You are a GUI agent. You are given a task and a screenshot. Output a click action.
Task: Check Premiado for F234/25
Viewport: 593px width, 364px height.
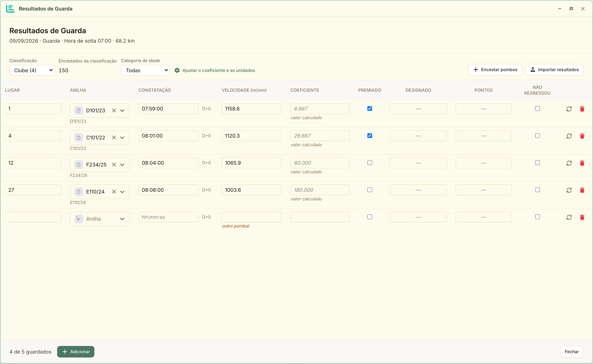[370, 163]
